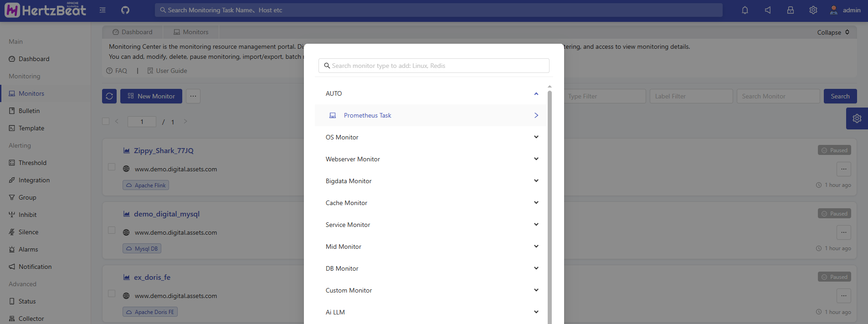
Task: Click the megaphone announcement icon
Action: point(768,10)
